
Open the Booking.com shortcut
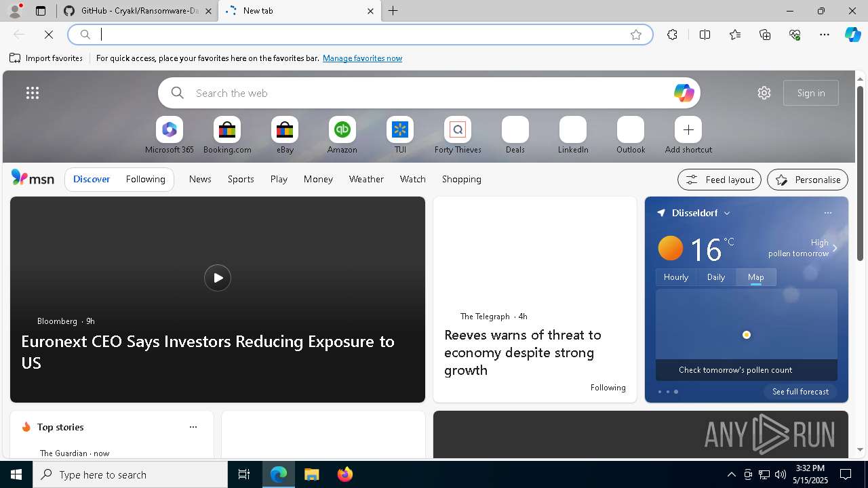(x=227, y=136)
